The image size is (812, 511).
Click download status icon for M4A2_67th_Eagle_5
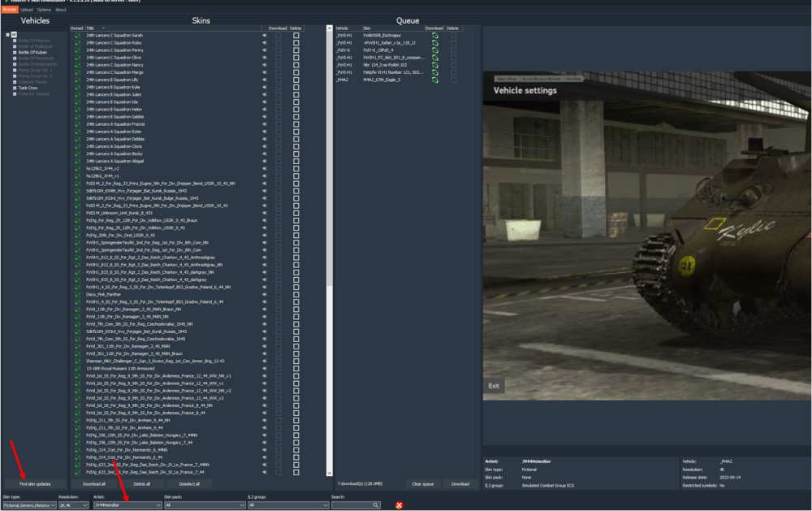[435, 80]
